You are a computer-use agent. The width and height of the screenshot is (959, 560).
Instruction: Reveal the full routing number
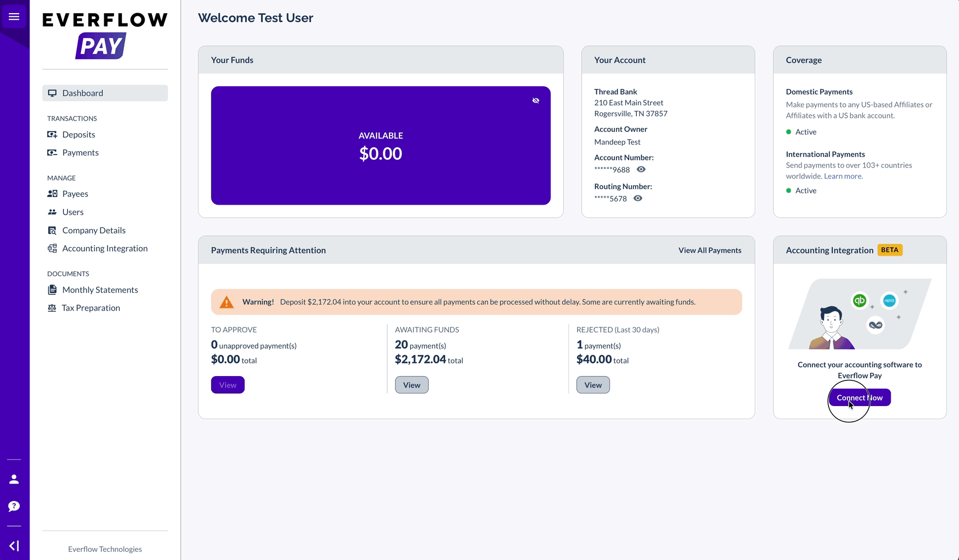[637, 198]
